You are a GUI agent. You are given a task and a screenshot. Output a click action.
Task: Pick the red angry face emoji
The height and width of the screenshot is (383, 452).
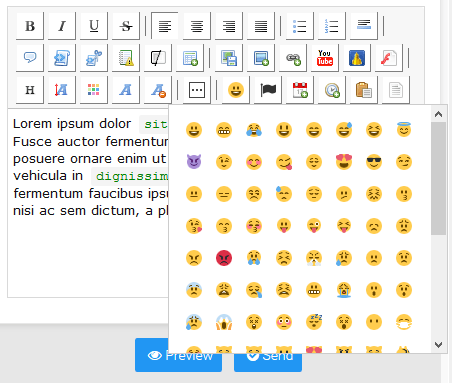coord(224,258)
